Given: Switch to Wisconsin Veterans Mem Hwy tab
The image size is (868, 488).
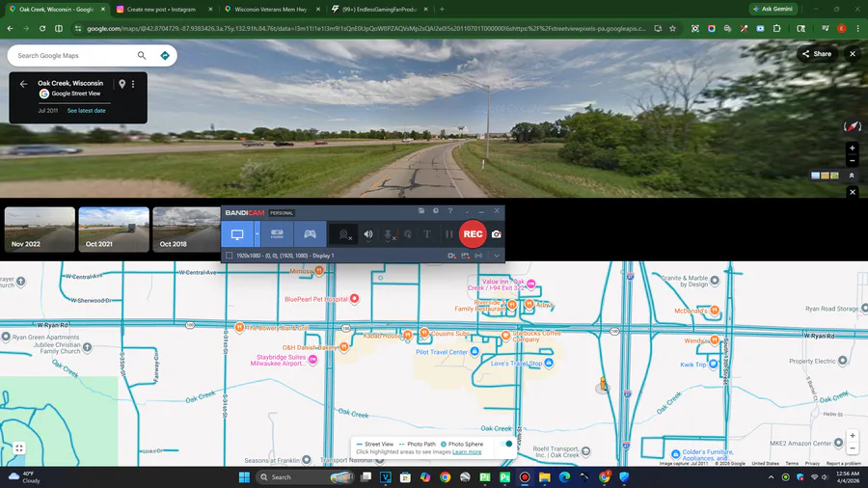Looking at the screenshot, I should tap(271, 10).
